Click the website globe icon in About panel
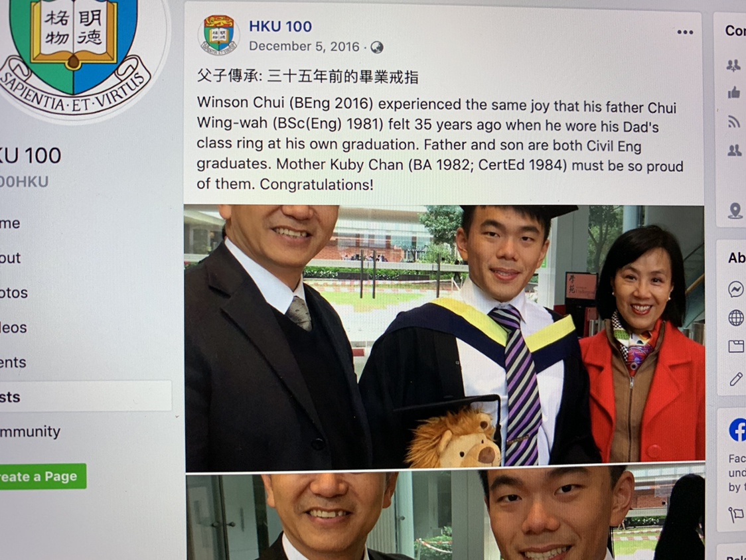The height and width of the screenshot is (560, 746). [x=736, y=318]
